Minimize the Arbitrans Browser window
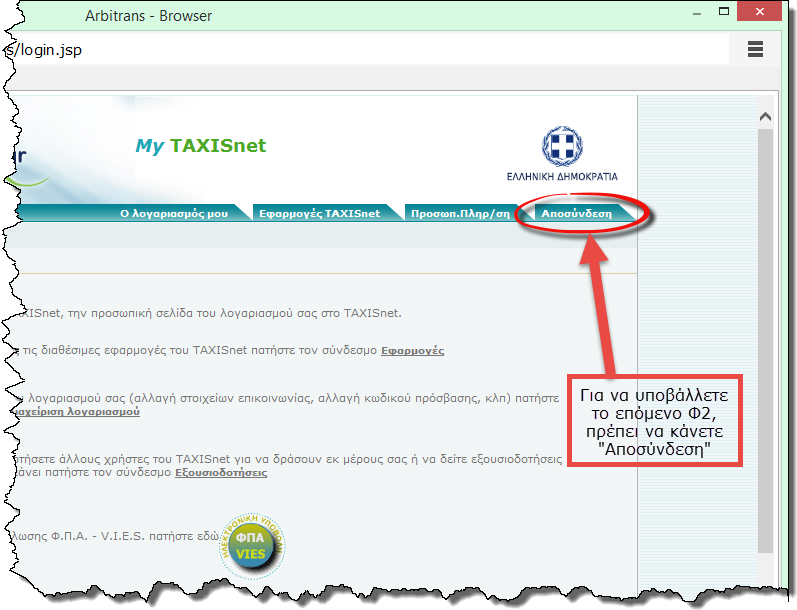The height and width of the screenshot is (610, 797). 697,13
